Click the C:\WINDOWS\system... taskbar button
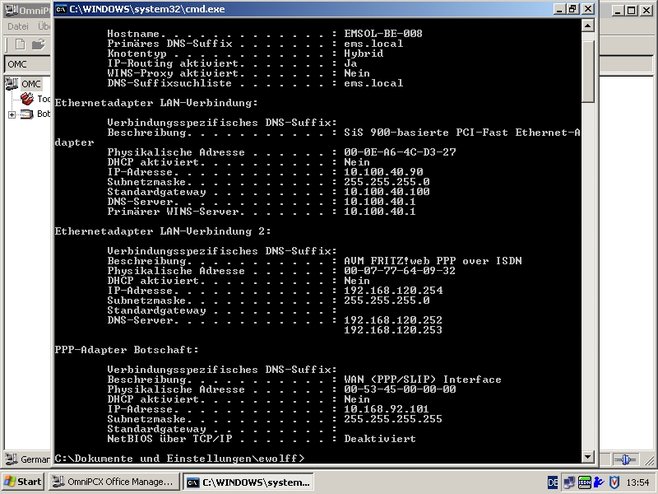Image resolution: width=658 pixels, height=494 pixels. click(249, 482)
